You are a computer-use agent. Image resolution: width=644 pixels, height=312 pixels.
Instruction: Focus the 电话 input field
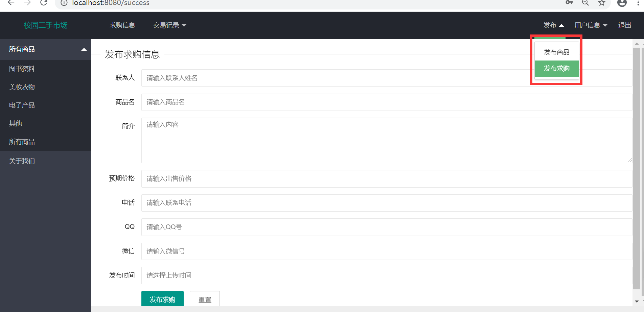387,203
